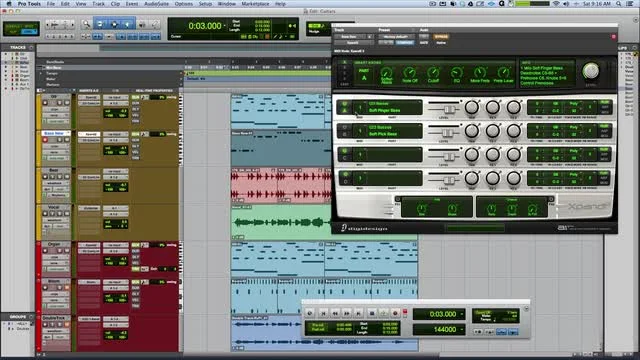Select the Selector tool

(x=114, y=24)
